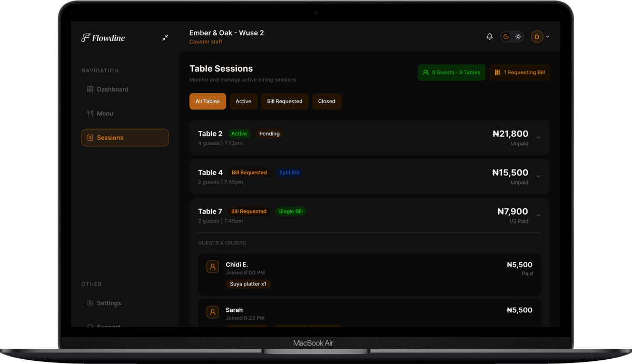
Task: Click the Pending tag on Table 2
Action: coord(269,134)
